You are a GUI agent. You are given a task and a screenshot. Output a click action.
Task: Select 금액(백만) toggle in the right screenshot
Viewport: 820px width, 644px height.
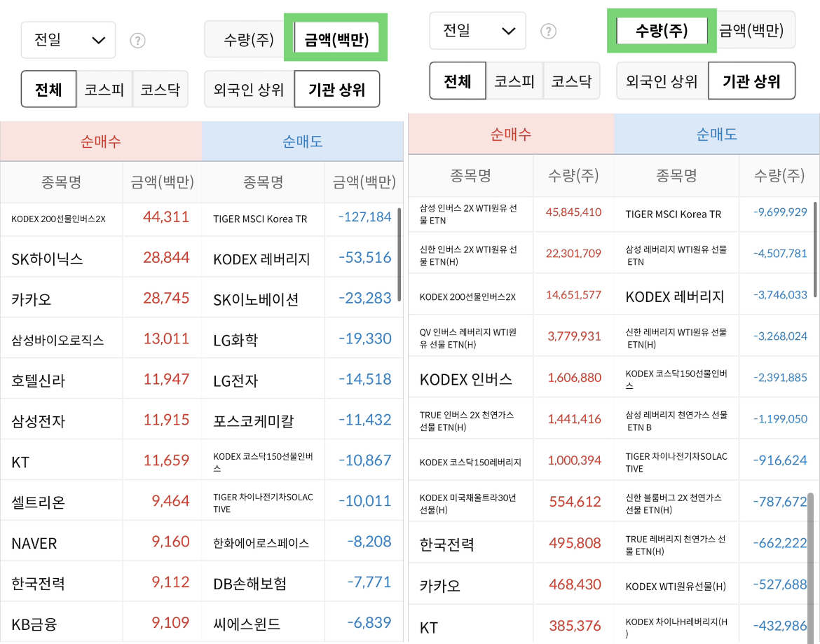click(751, 30)
